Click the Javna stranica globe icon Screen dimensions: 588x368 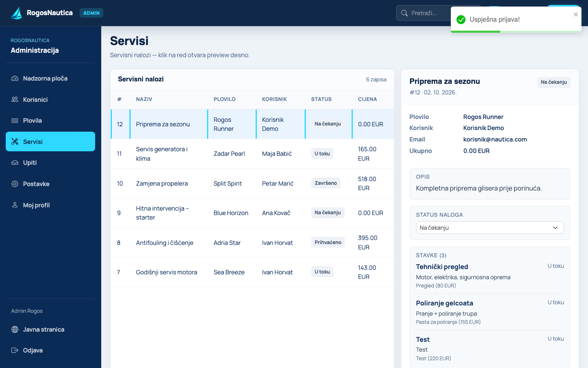(x=15, y=330)
